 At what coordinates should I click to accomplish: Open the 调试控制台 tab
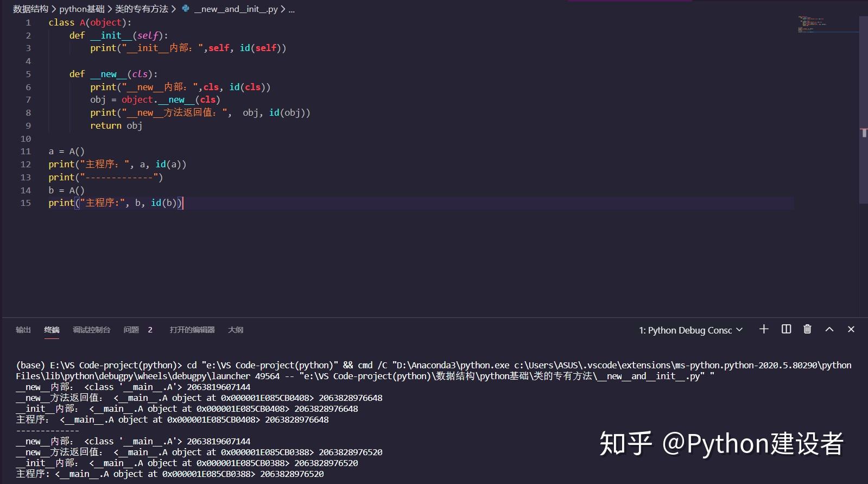pos(92,330)
